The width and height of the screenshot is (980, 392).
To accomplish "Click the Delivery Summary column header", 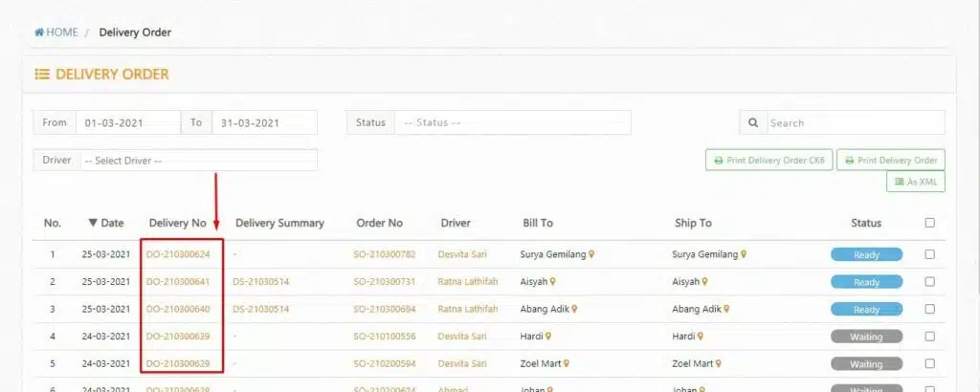I will [279, 223].
